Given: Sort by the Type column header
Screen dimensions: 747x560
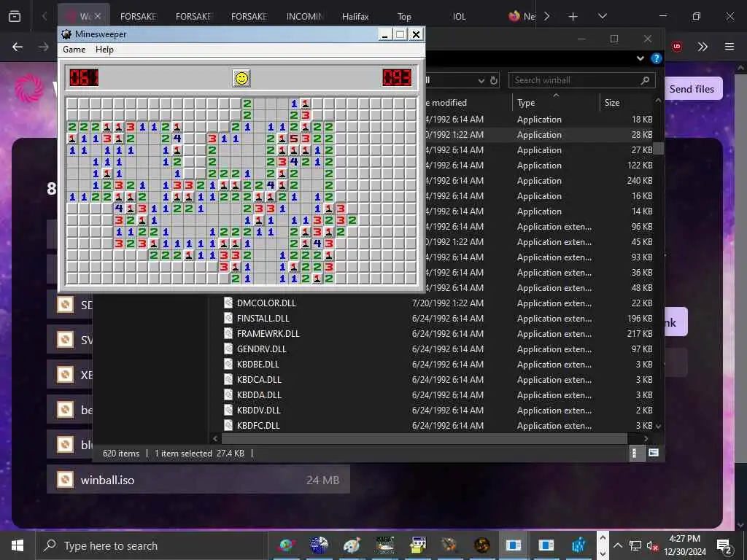Looking at the screenshot, I should 527,102.
